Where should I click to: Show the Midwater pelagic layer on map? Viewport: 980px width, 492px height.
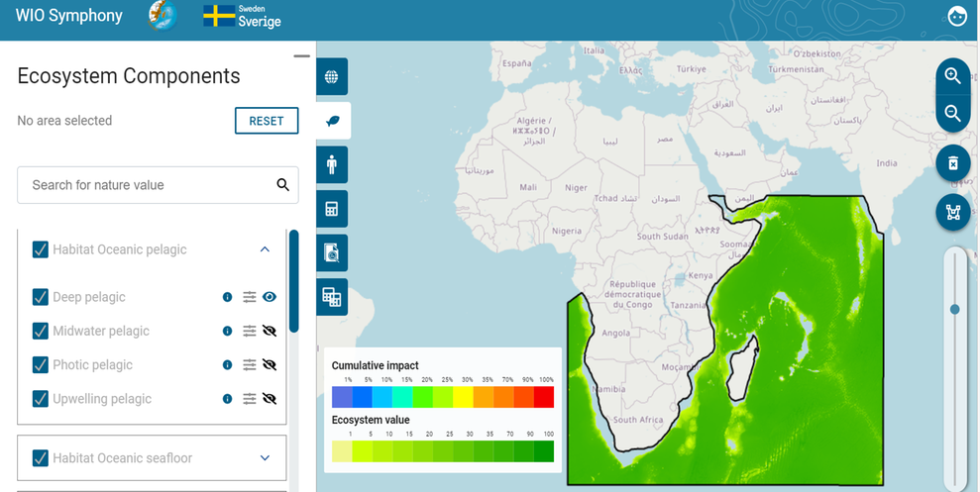click(x=270, y=331)
